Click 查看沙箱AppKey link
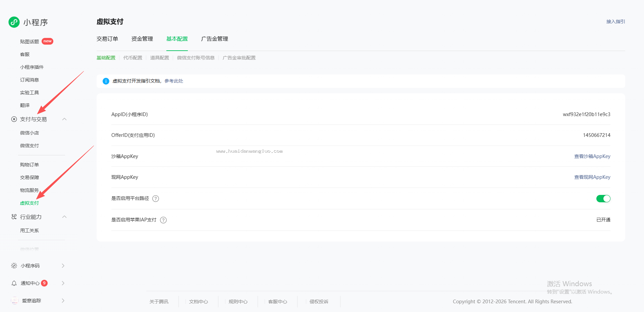Screen dimensions: 644x312 [592, 156]
